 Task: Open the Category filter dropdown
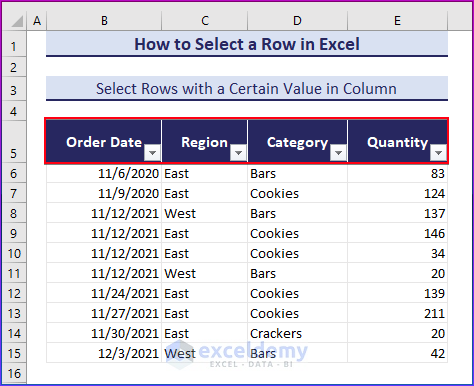[x=338, y=153]
